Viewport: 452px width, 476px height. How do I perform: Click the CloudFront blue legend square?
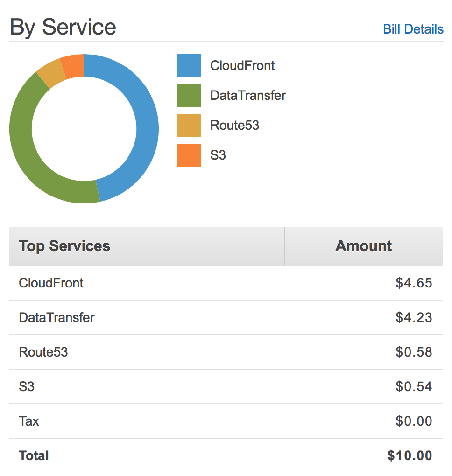[x=188, y=65]
